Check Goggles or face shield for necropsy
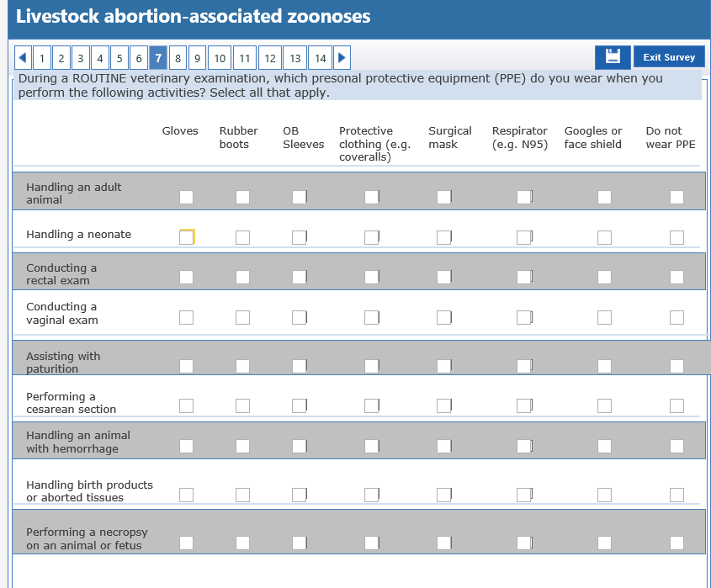The image size is (711, 588). pyautogui.click(x=604, y=543)
